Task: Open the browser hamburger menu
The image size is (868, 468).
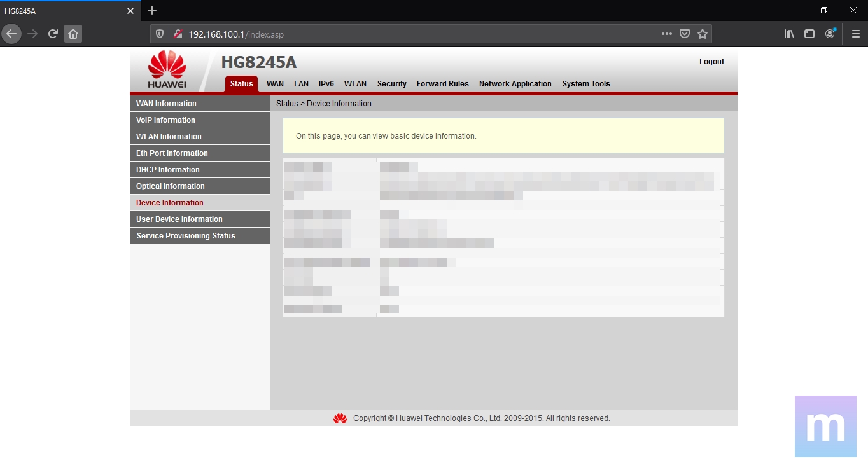Action: 856,34
